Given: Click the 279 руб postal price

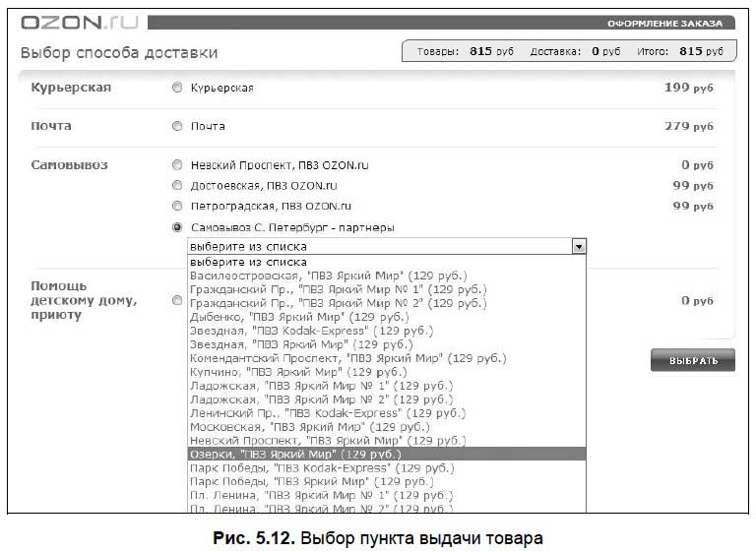Looking at the screenshot, I should pos(688,126).
